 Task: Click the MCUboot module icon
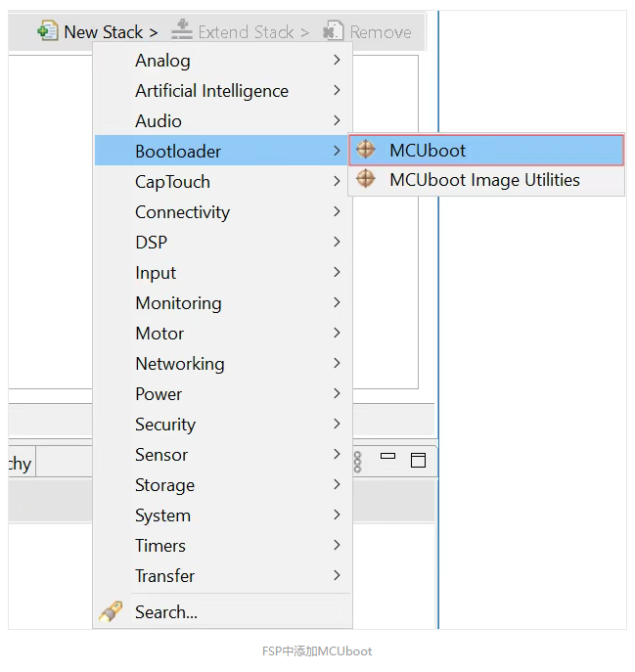(x=366, y=150)
